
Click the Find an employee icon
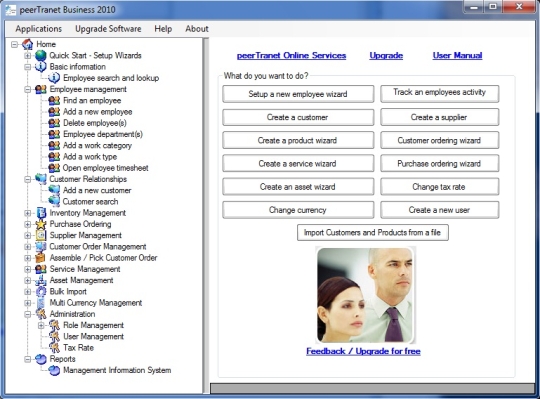54,101
